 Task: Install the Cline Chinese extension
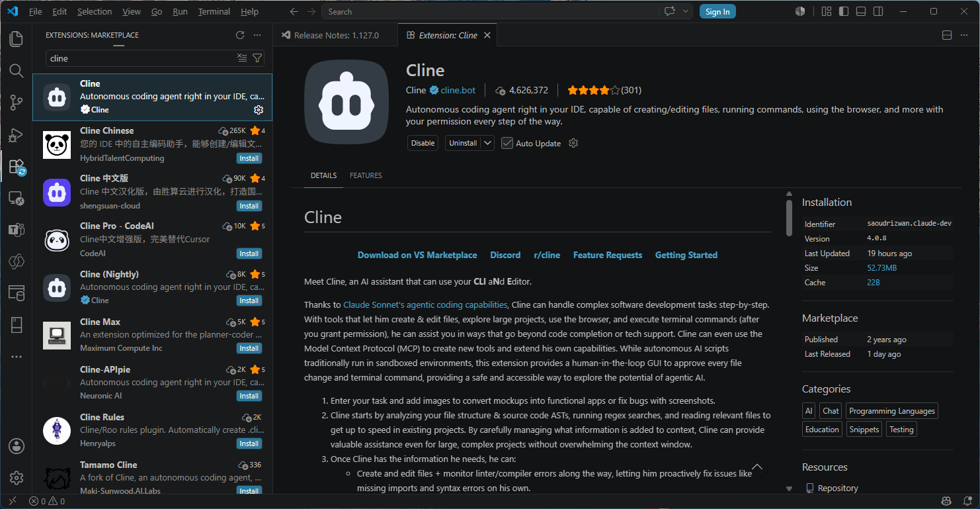(x=249, y=158)
